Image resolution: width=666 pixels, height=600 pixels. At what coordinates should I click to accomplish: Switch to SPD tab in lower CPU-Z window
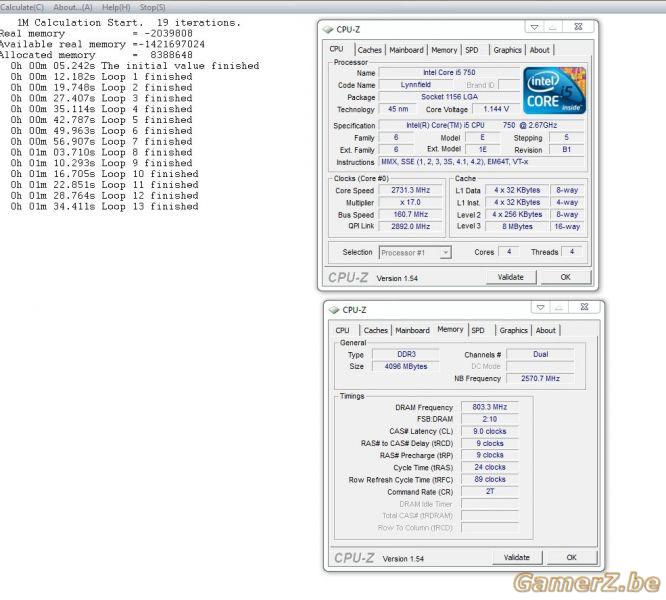tap(478, 330)
